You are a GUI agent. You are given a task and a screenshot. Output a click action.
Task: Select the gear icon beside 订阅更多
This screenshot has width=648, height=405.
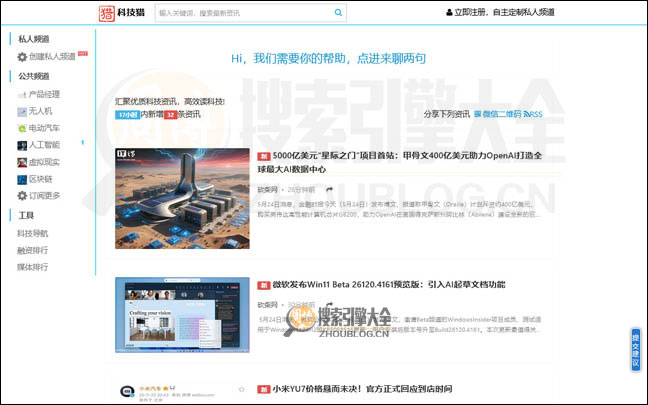22,195
